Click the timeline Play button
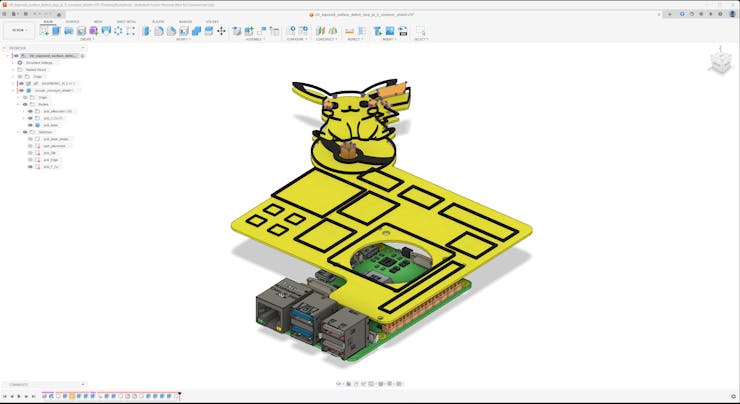Screen dimensions: 740x404 (x=21, y=397)
